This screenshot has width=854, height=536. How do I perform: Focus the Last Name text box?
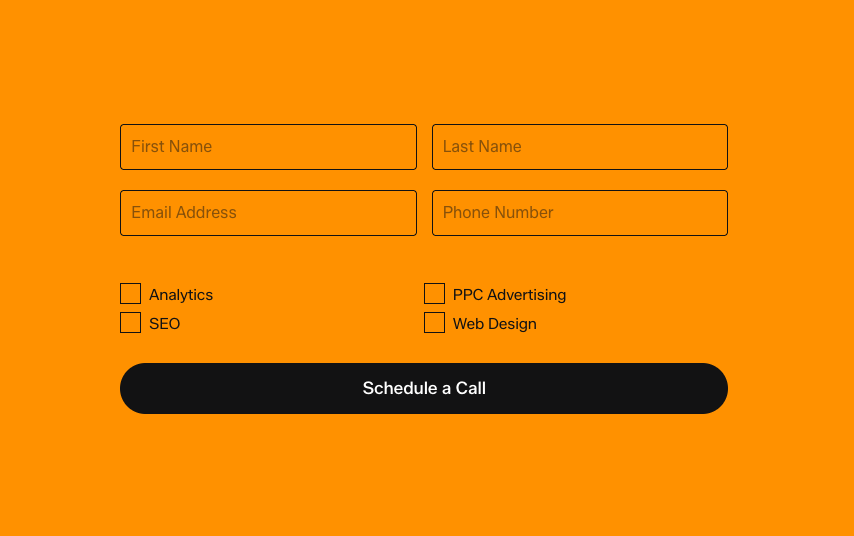(x=579, y=147)
